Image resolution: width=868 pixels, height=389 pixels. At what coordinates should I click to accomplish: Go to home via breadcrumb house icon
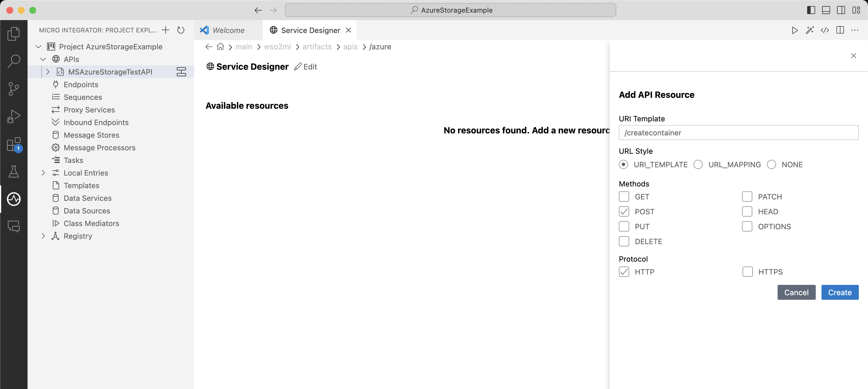(x=220, y=46)
